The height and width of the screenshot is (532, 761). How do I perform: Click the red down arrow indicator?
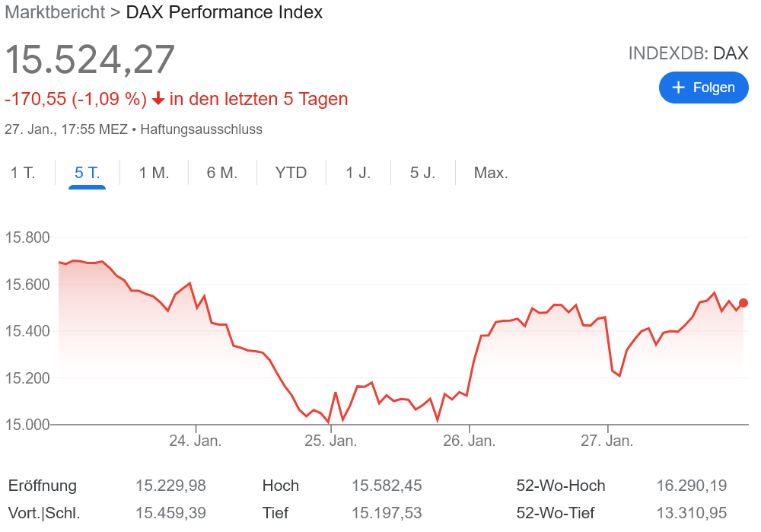[158, 99]
